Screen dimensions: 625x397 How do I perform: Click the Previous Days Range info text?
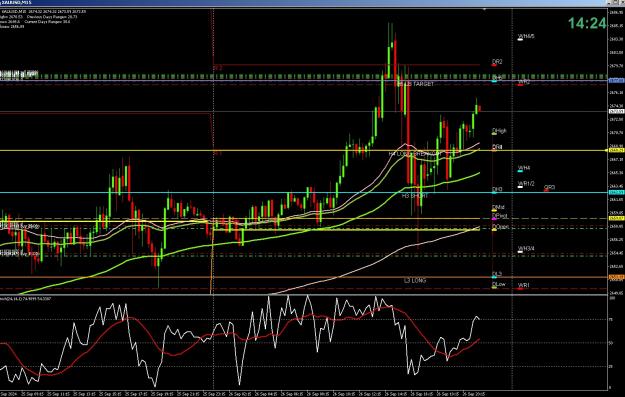click(x=52, y=17)
